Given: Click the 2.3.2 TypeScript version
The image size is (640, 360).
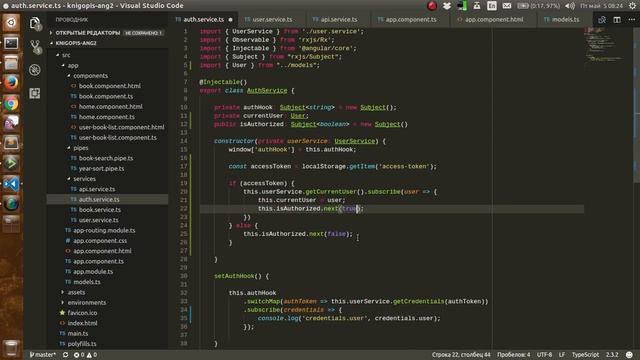Looking at the screenshot, I should pyautogui.click(x=612, y=355).
